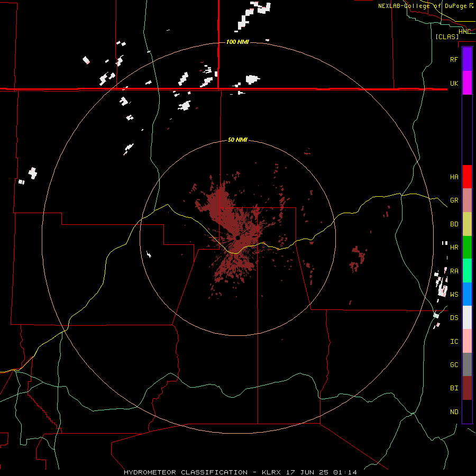Click the HA legend label
476x476 pixels.
(454, 177)
